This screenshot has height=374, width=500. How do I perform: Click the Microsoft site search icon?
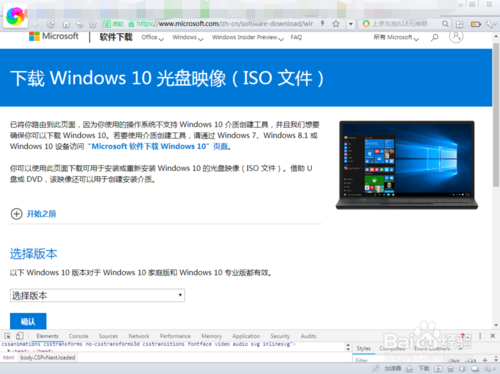tap(434, 37)
